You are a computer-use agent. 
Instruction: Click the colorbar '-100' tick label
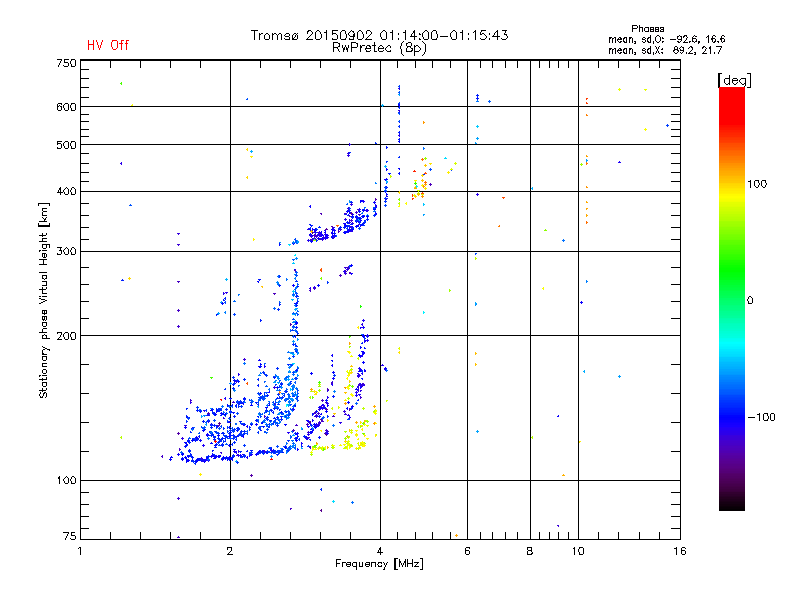click(x=761, y=417)
